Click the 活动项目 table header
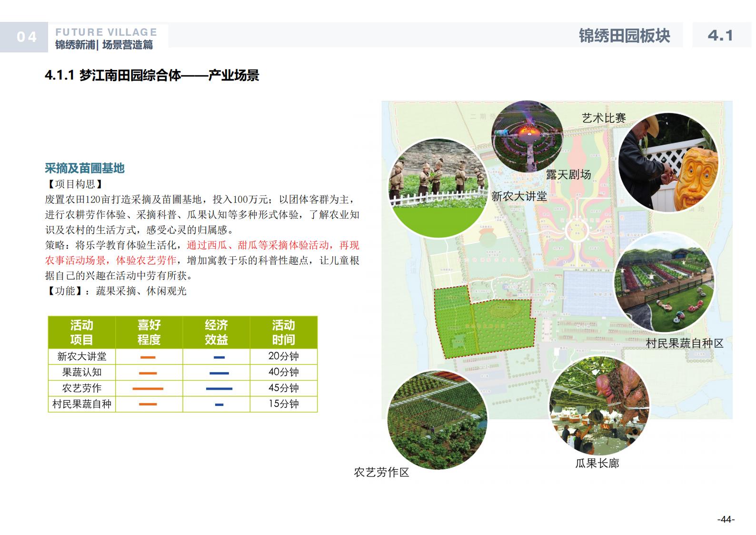Viewport: 756px width, 535px height. (82, 332)
